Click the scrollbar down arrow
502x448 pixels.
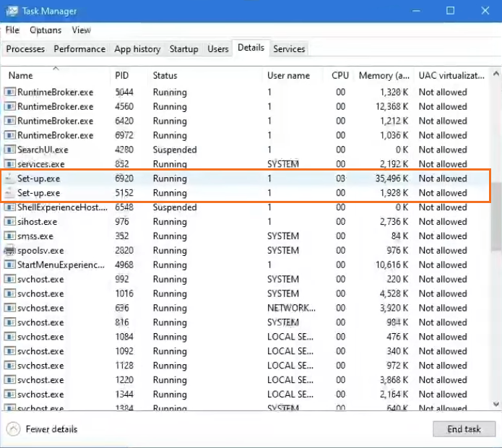click(x=496, y=404)
